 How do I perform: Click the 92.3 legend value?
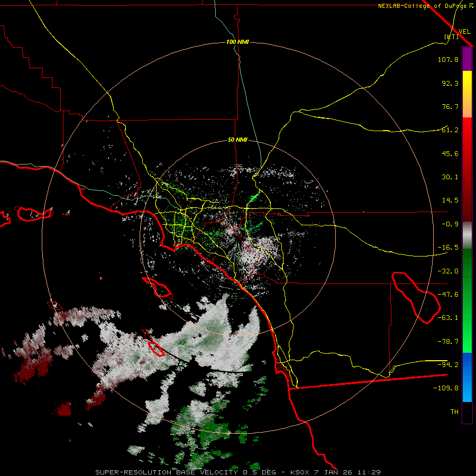[450, 83]
